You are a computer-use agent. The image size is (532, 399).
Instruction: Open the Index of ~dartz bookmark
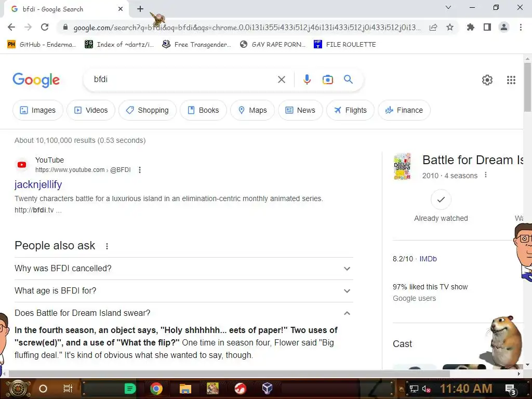click(x=119, y=45)
